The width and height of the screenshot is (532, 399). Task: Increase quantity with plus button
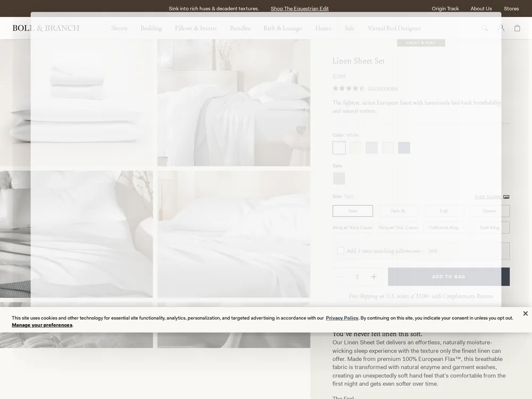(373, 277)
